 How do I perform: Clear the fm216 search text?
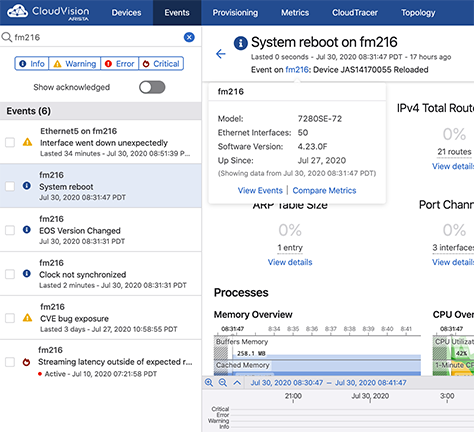[189, 37]
